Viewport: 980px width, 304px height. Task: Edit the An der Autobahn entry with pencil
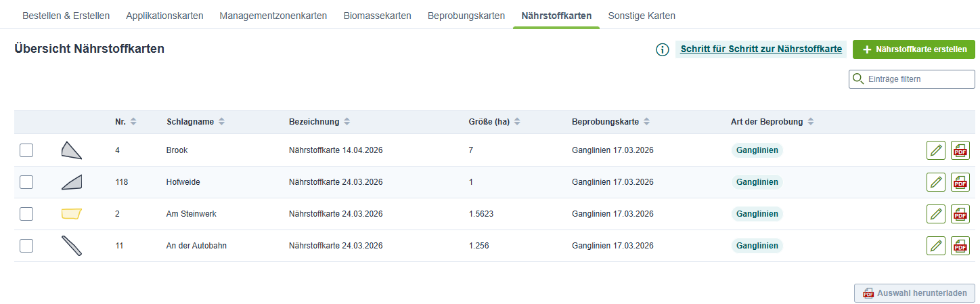936,246
